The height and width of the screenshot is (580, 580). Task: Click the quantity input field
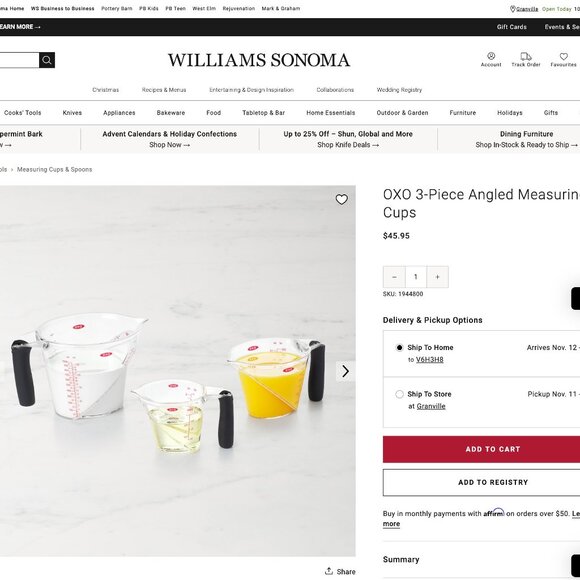coord(416,277)
